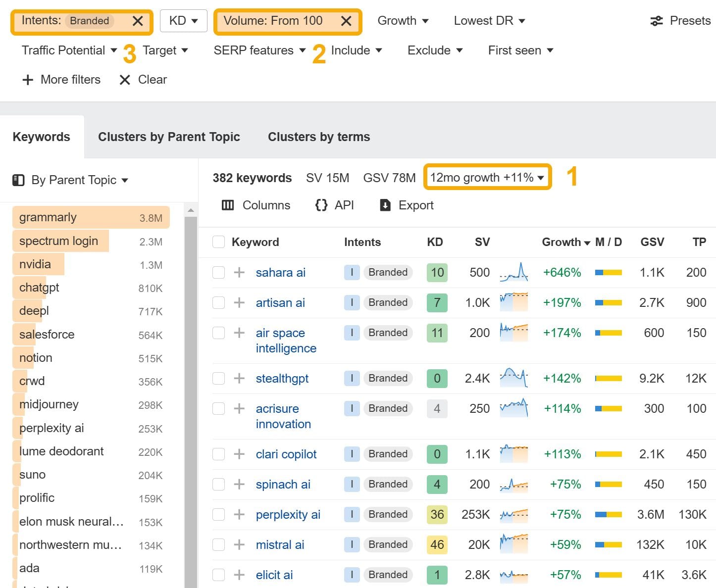Click the X icon to clear filters
716x588 pixels.
point(125,80)
